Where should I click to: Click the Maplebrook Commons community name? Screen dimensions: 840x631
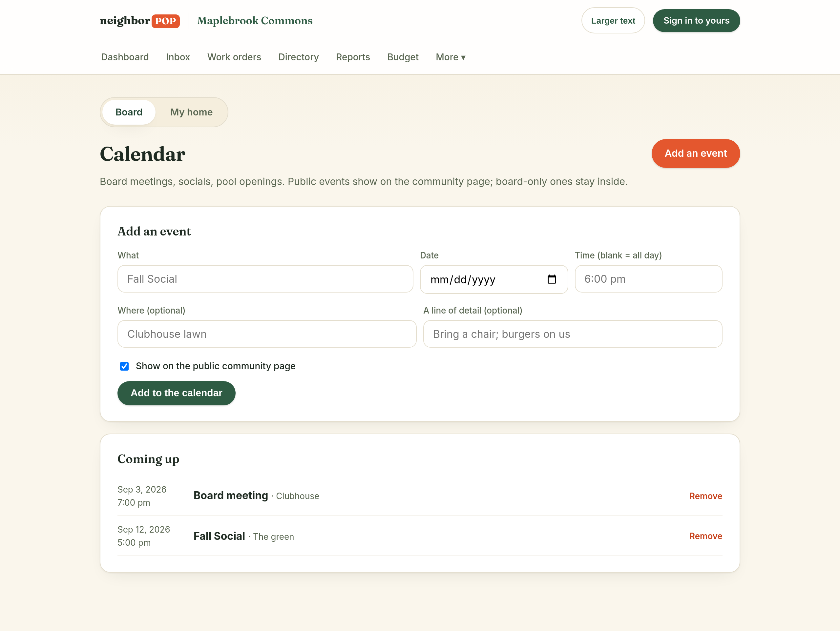coord(255,21)
